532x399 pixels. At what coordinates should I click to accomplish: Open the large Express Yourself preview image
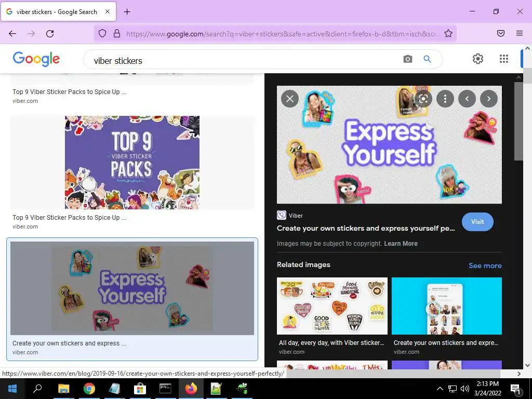(389, 144)
